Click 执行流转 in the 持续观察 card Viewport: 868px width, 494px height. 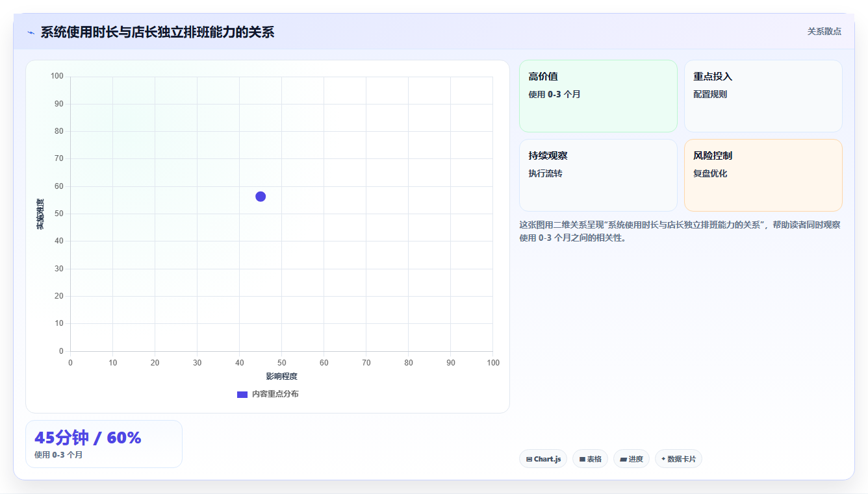pos(545,173)
